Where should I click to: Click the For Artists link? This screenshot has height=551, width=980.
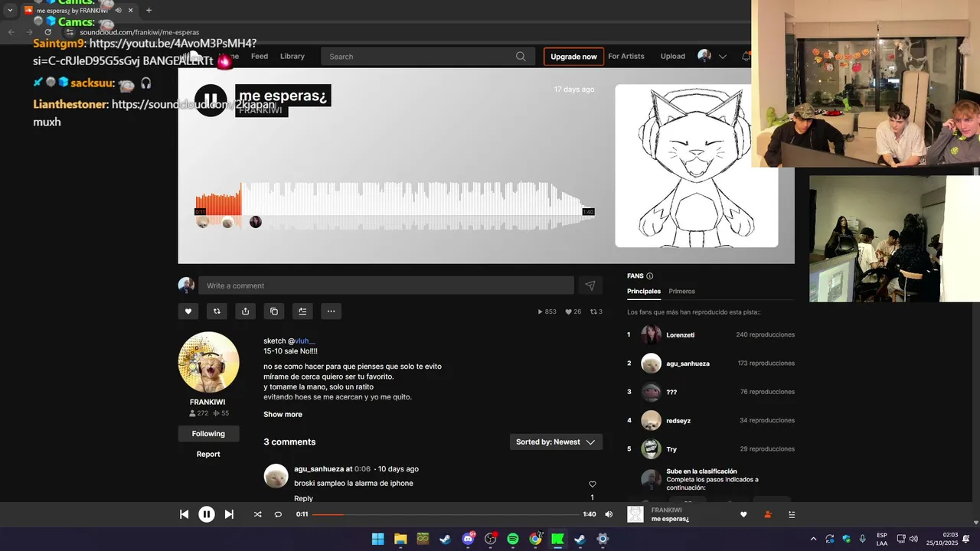coord(626,56)
